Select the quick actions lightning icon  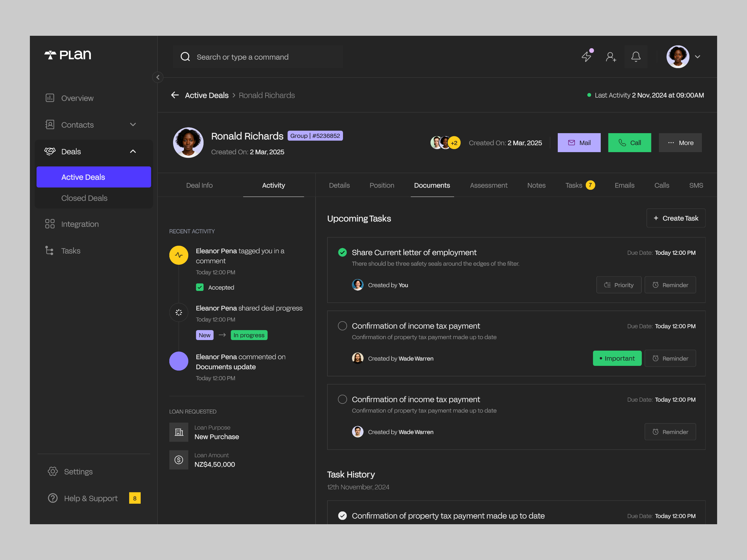(x=587, y=57)
